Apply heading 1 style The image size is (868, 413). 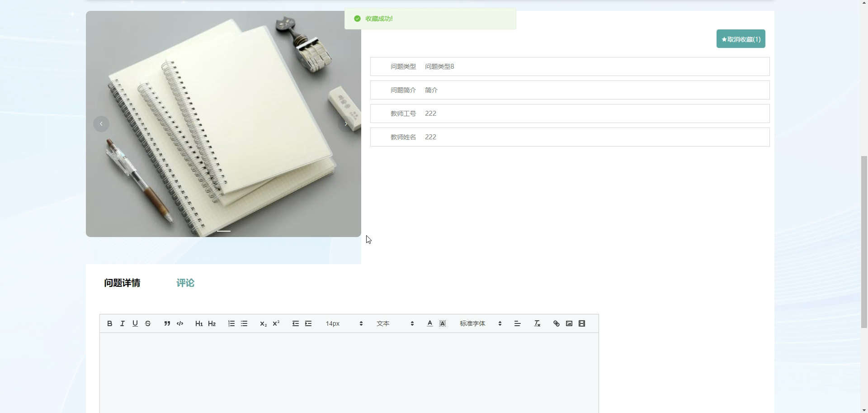[x=199, y=323]
